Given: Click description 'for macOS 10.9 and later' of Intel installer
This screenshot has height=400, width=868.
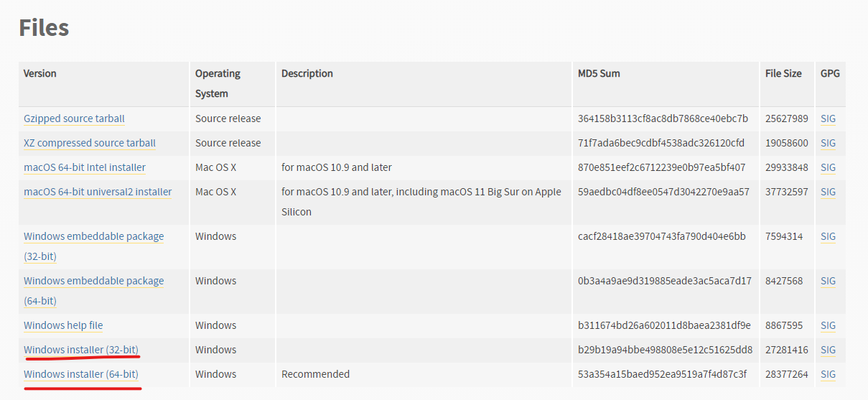Looking at the screenshot, I should [337, 167].
